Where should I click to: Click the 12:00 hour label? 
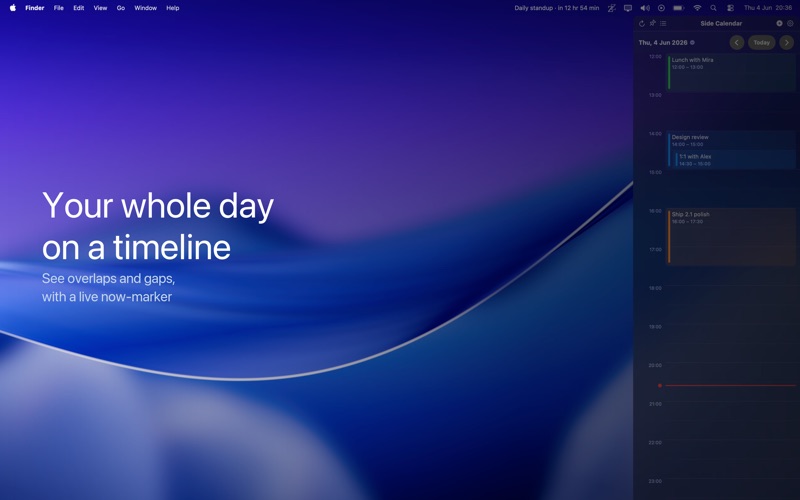(655, 57)
